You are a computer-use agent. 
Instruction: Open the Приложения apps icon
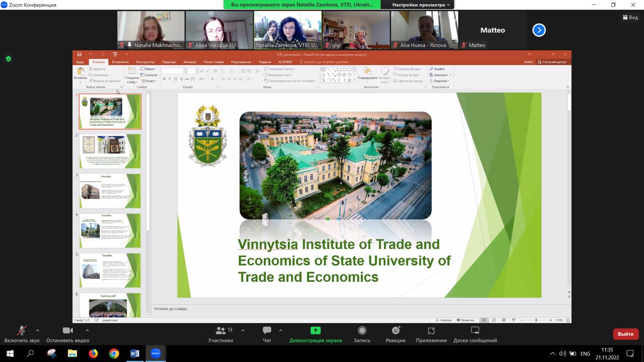pyautogui.click(x=431, y=330)
